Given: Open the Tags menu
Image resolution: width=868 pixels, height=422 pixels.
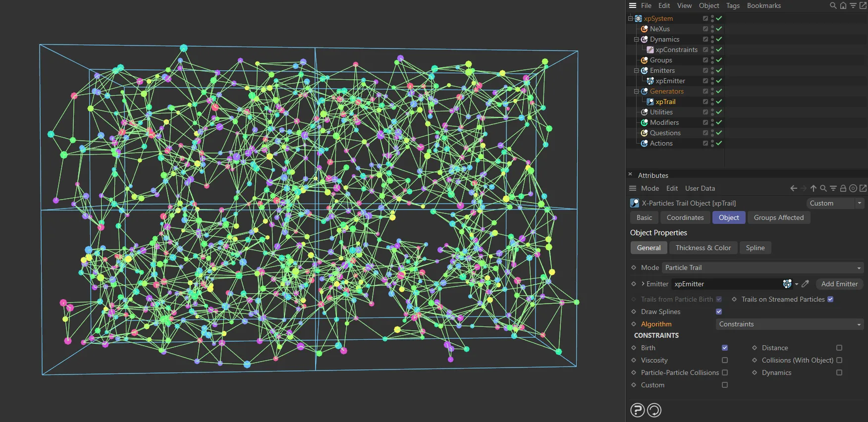Looking at the screenshot, I should [733, 5].
